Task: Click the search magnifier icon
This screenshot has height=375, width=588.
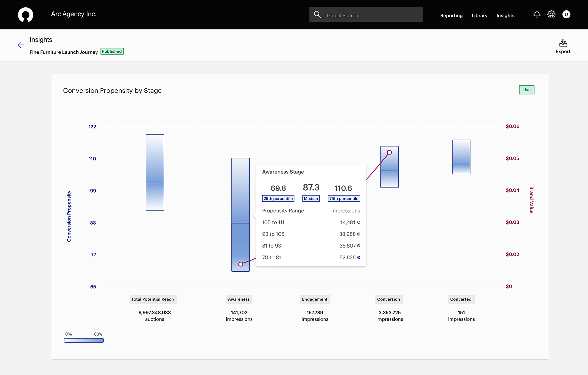Action: (x=317, y=14)
